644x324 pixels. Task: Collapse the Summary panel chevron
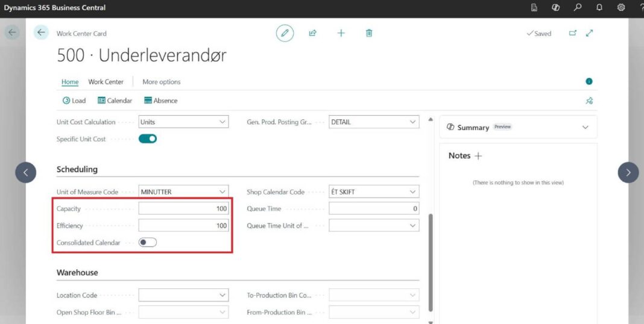(586, 128)
